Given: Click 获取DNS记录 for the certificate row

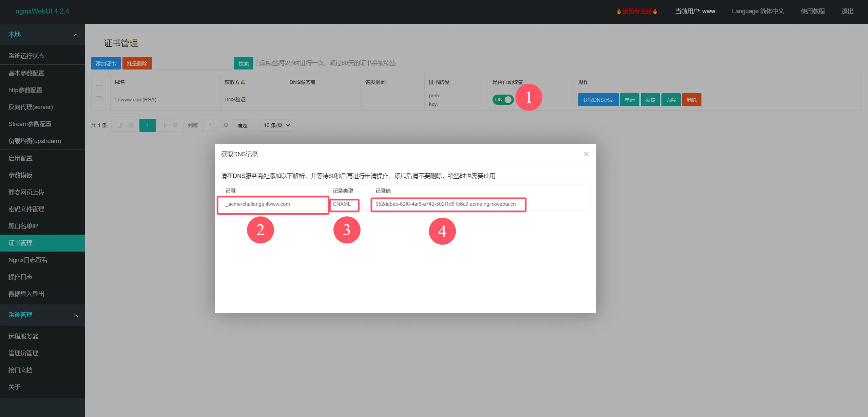Looking at the screenshot, I should 598,100.
